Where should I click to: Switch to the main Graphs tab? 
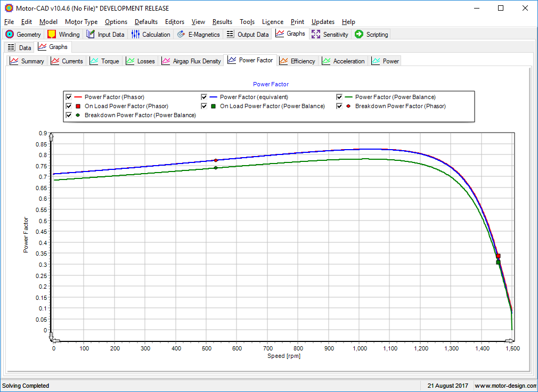[290, 34]
